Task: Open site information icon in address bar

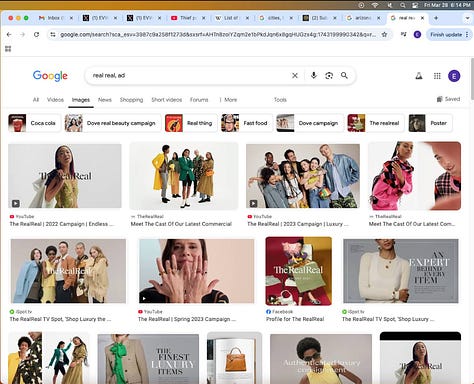Action: tap(53, 35)
